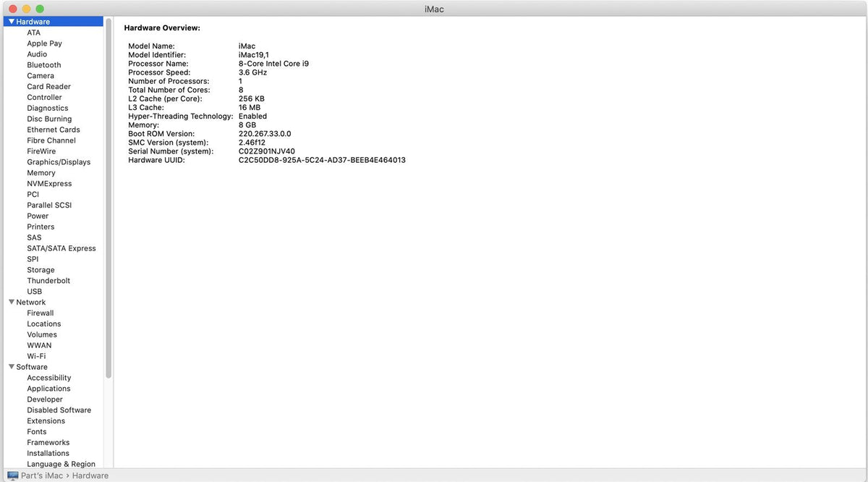Click the iMac computer icon in the status bar
Viewport: 868px width, 482px height.
12,475
